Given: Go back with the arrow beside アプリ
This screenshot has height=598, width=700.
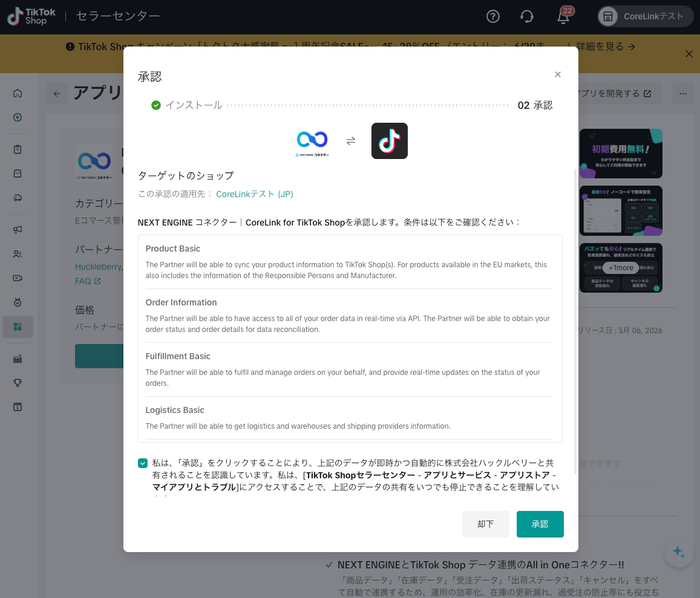Looking at the screenshot, I should [x=57, y=94].
